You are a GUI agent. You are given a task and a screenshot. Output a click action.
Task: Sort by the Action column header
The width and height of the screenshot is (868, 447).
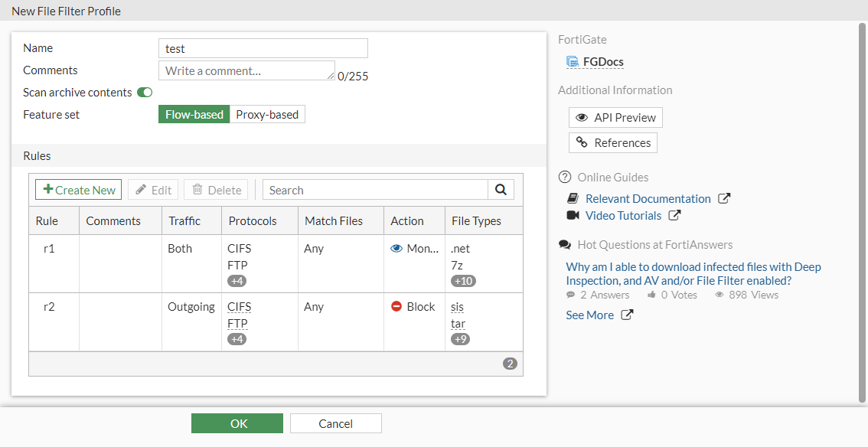pyautogui.click(x=407, y=220)
